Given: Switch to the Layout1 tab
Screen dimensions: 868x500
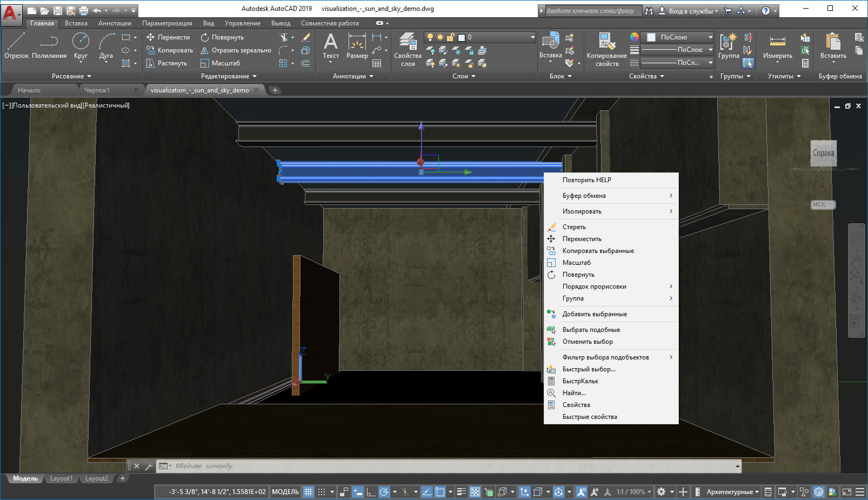Looking at the screenshot, I should 61,478.
